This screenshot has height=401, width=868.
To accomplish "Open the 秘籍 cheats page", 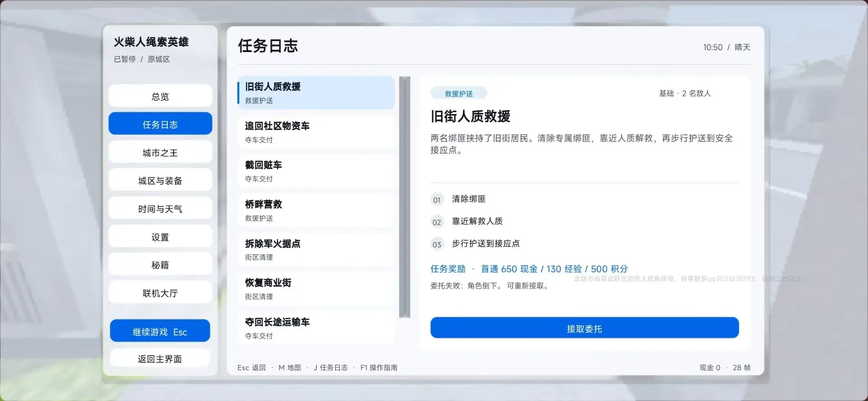I will point(160,265).
